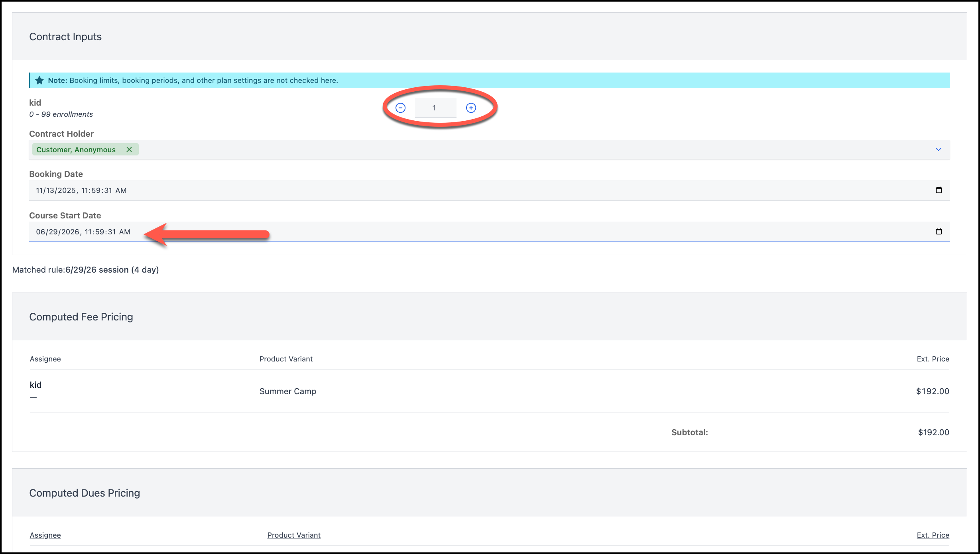This screenshot has height=554, width=980.
Task: Expand the Contract Holder dropdown chevron
Action: coord(938,149)
